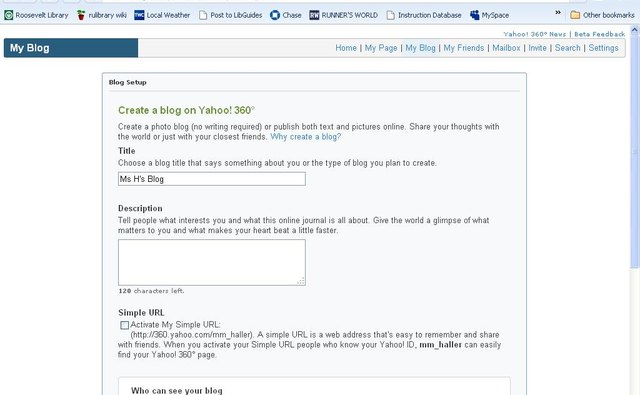Open Settings in the navigation bar
The width and height of the screenshot is (640, 395).
click(603, 48)
